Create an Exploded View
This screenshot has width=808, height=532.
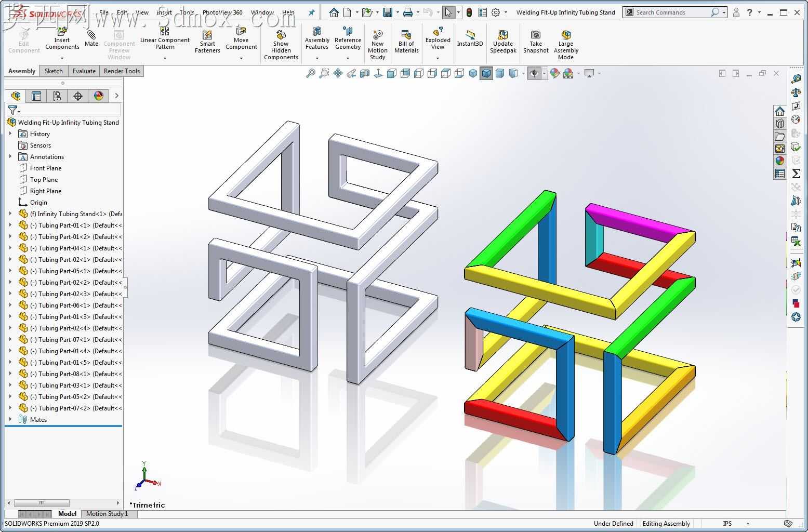point(438,38)
